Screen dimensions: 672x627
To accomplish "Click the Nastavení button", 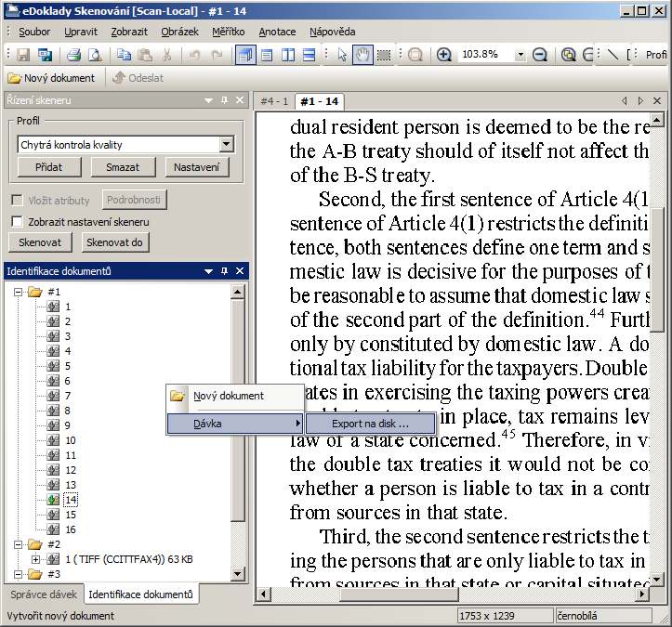I will coord(197,167).
